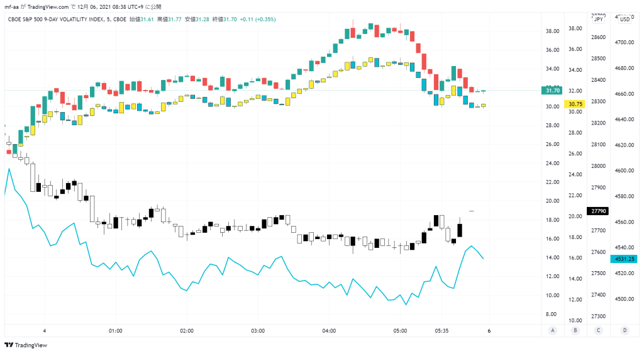Select price scale D circle label
644x353 pixels.
625,330
